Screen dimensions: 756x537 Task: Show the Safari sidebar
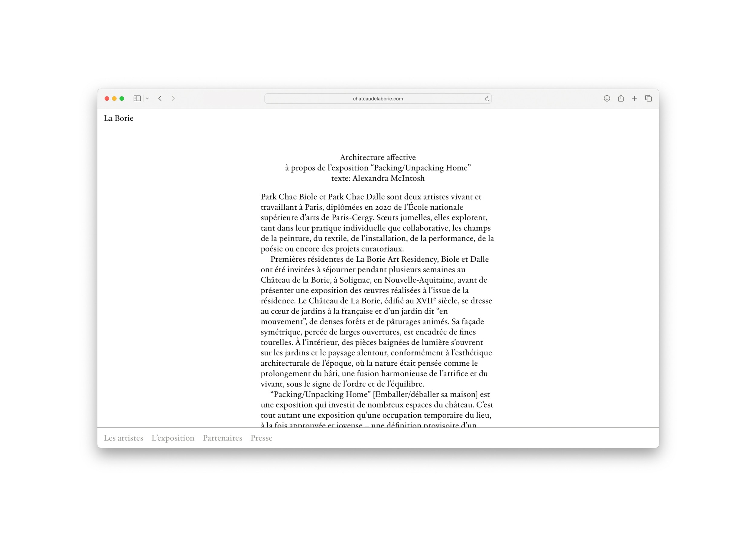point(137,99)
